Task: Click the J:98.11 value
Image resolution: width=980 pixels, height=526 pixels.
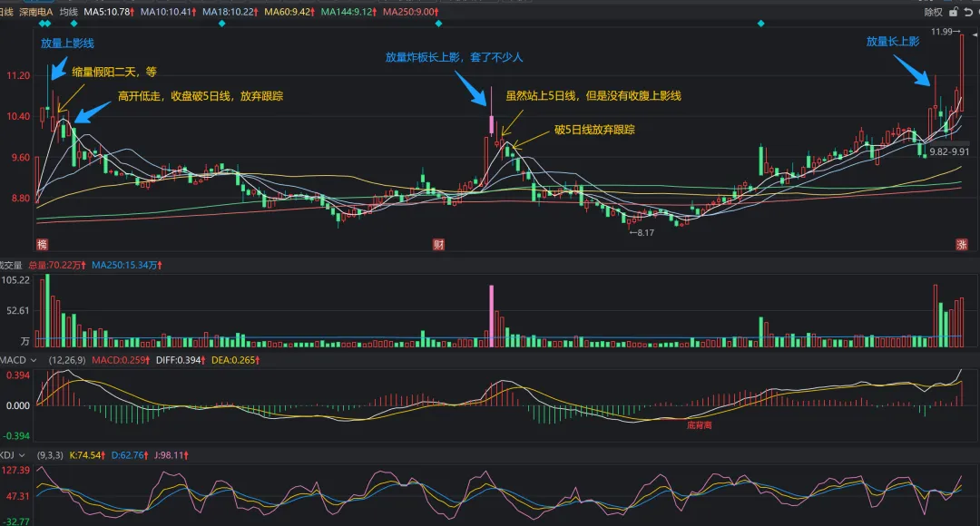Action: (171, 455)
